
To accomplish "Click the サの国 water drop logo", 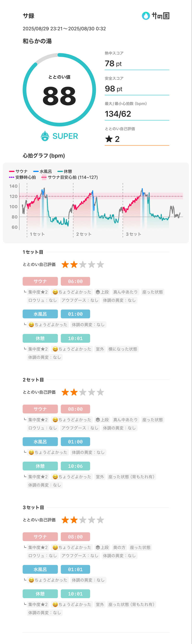I will [146, 16].
